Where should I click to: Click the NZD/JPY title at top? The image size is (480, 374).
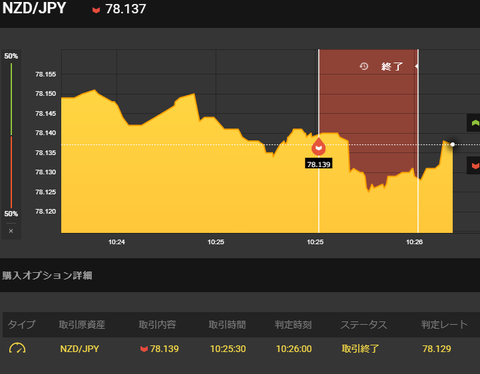coord(34,8)
